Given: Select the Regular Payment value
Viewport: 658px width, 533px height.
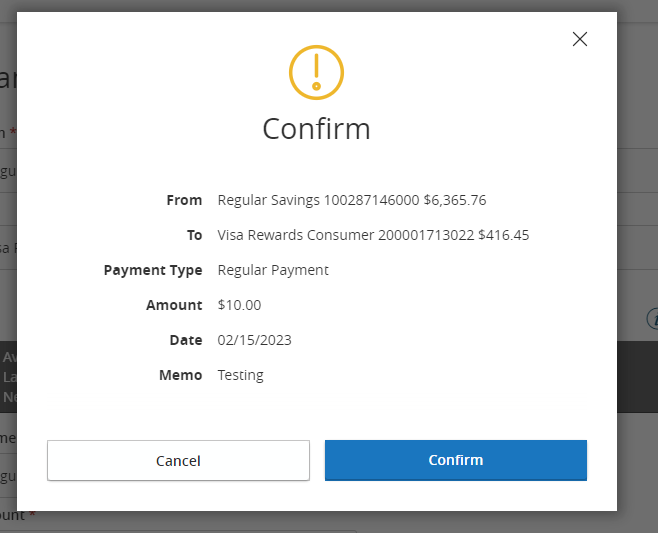Looking at the screenshot, I should tap(273, 270).
